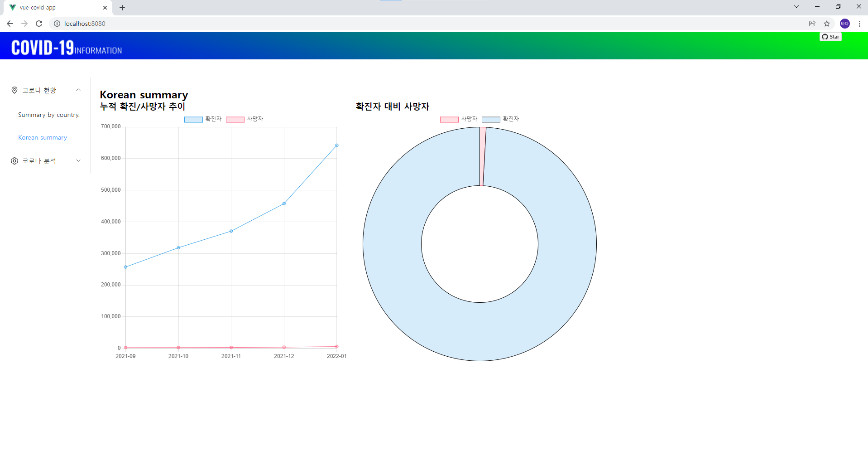This screenshot has width=868, height=470.
Task: Click inside the address bar showing localhost:8080
Action: [x=85, y=24]
